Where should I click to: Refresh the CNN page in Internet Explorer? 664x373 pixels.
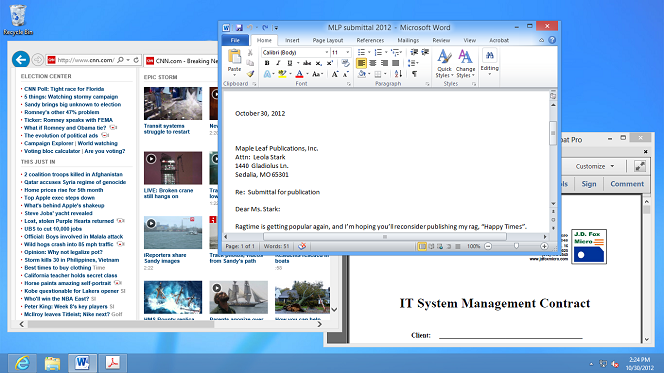click(x=136, y=60)
